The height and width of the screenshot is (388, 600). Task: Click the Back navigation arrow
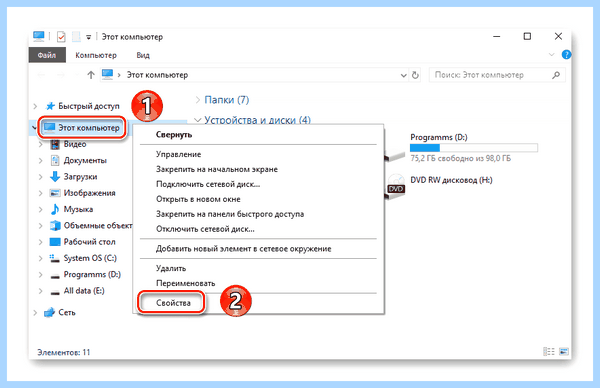[x=41, y=75]
